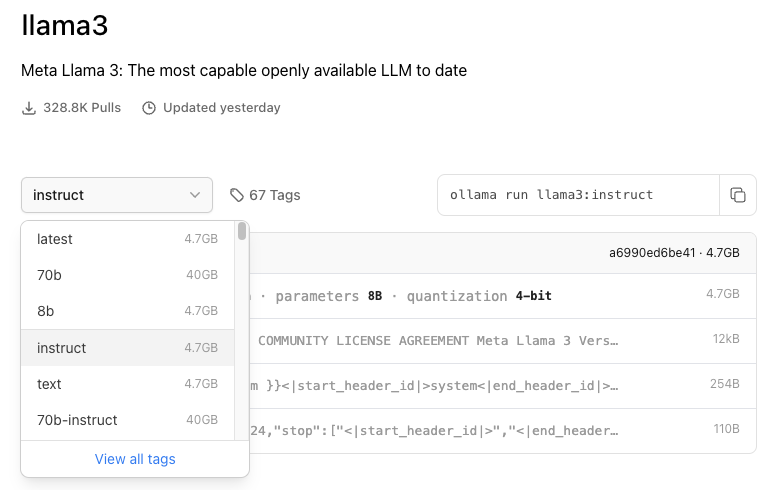This screenshot has width=770, height=490.
Task: Copy the ollama run command
Action: tap(738, 195)
